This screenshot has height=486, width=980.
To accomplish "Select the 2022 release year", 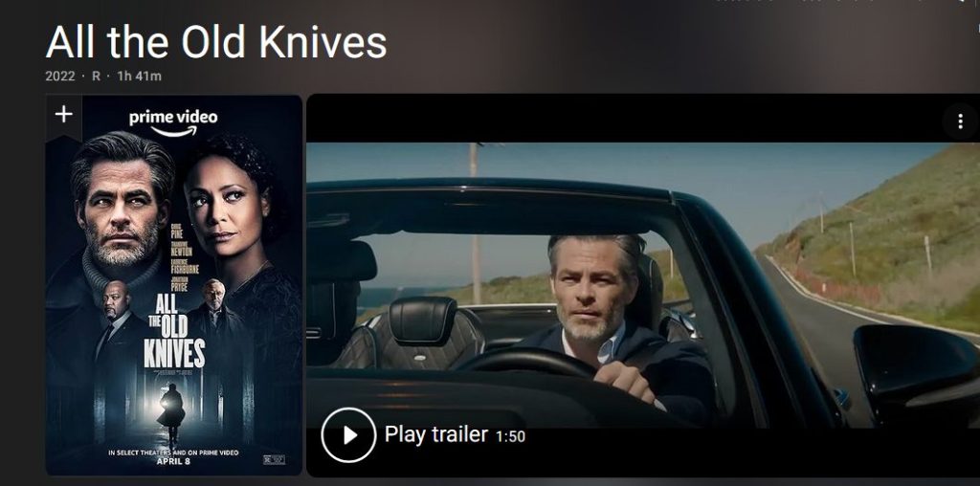I will coord(59,77).
